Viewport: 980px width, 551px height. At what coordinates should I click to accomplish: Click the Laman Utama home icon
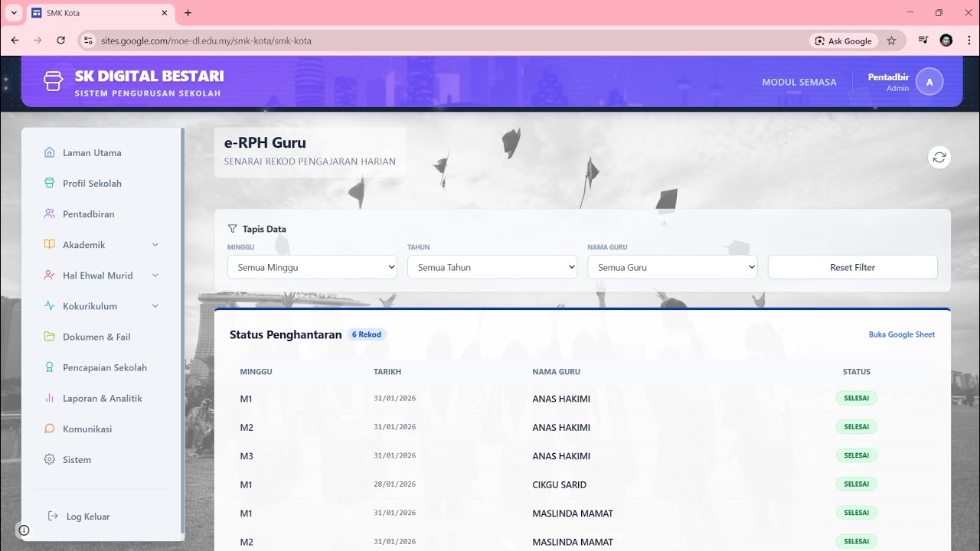coord(50,152)
